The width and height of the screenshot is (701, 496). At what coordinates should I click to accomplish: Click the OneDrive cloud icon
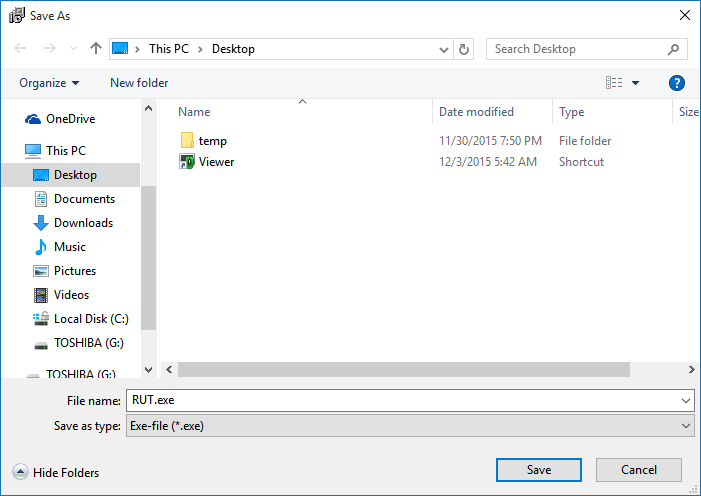pyautogui.click(x=33, y=119)
